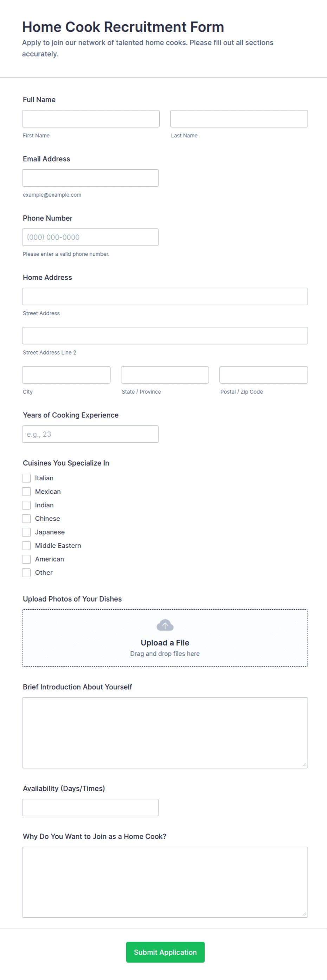Mark the American cuisine checkbox
327x980 pixels.
(26, 559)
